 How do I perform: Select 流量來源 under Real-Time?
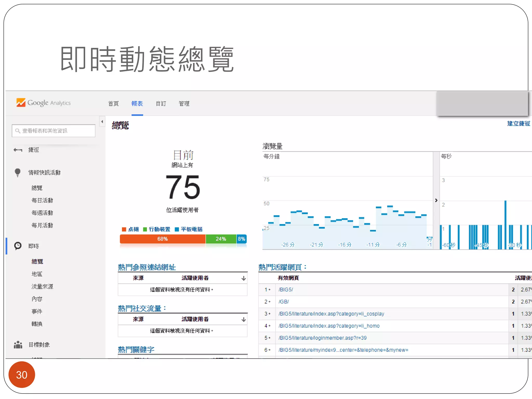(x=42, y=287)
